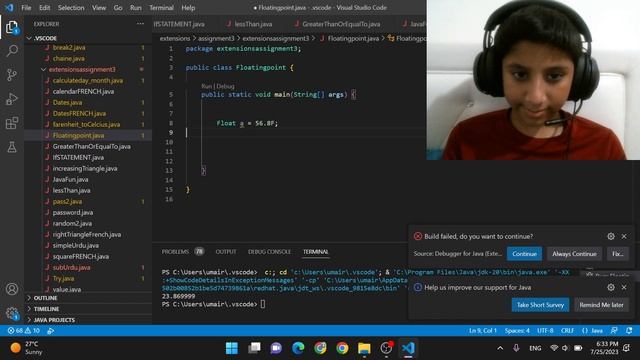Click Run code lens above main

coord(207,86)
